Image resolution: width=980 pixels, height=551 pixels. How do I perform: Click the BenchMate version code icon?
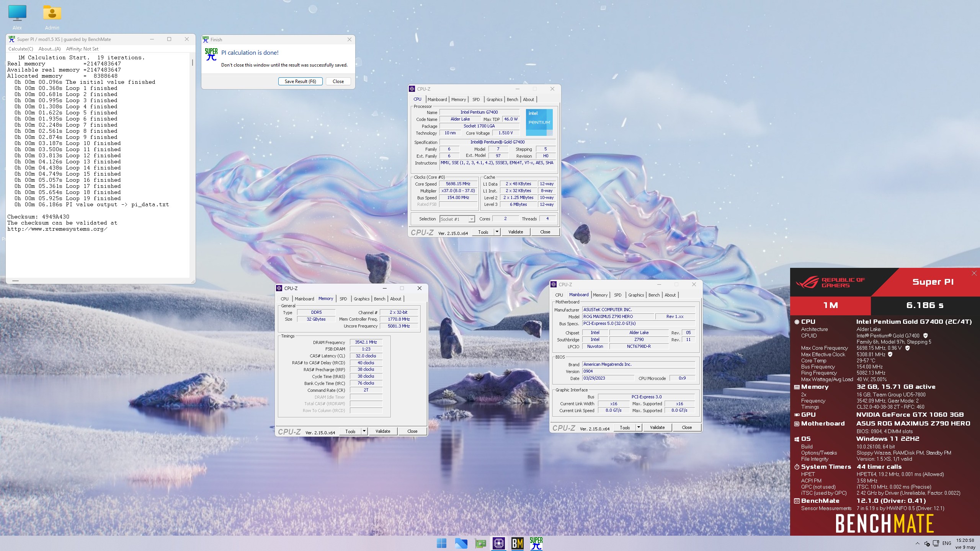click(797, 501)
